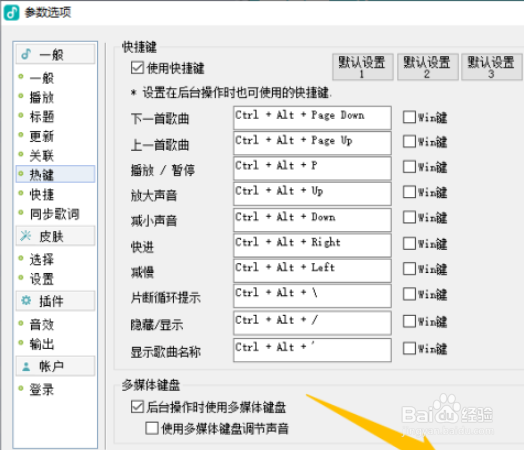Open the 音效 plugin page
The height and width of the screenshot is (450, 524).
[41, 324]
